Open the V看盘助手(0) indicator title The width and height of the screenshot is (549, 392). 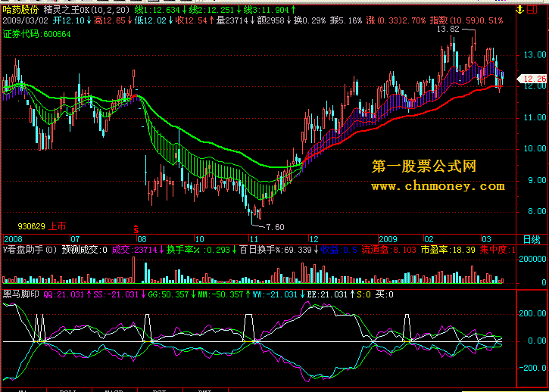tap(30, 250)
